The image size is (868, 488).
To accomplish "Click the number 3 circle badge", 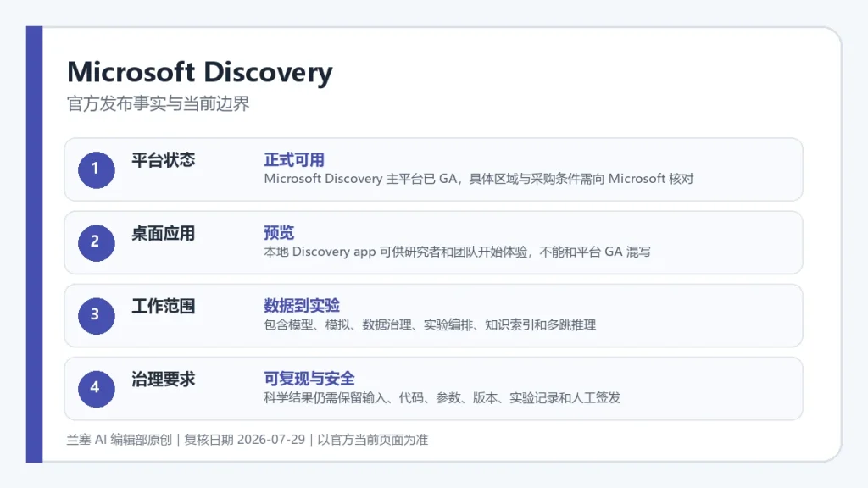I will (97, 316).
